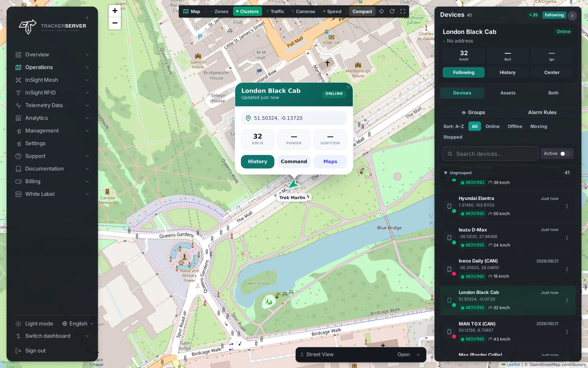Filter device list by Offline
The image size is (588, 368).
pos(514,126)
